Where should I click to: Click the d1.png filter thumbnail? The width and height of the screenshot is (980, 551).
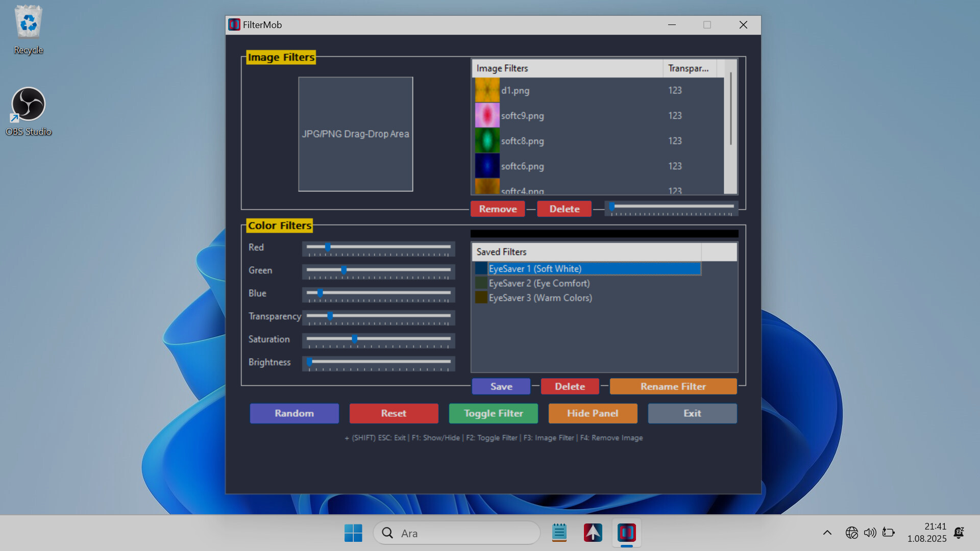487,90
